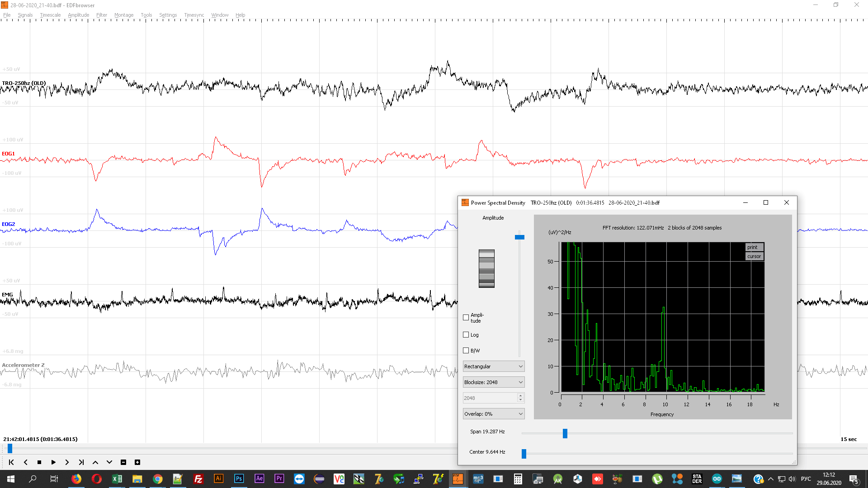The height and width of the screenshot is (488, 868).
Task: Open the Tools menu
Action: click(x=146, y=15)
